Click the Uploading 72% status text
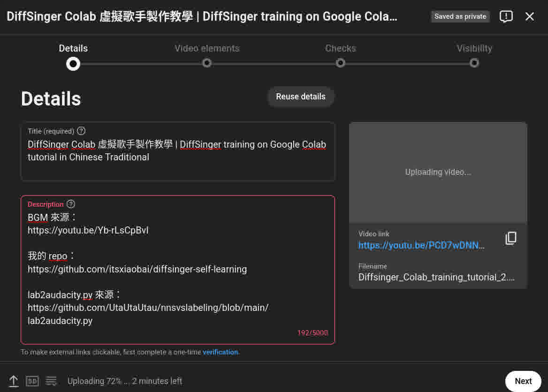Viewport: 548px width, 392px height. click(x=125, y=381)
